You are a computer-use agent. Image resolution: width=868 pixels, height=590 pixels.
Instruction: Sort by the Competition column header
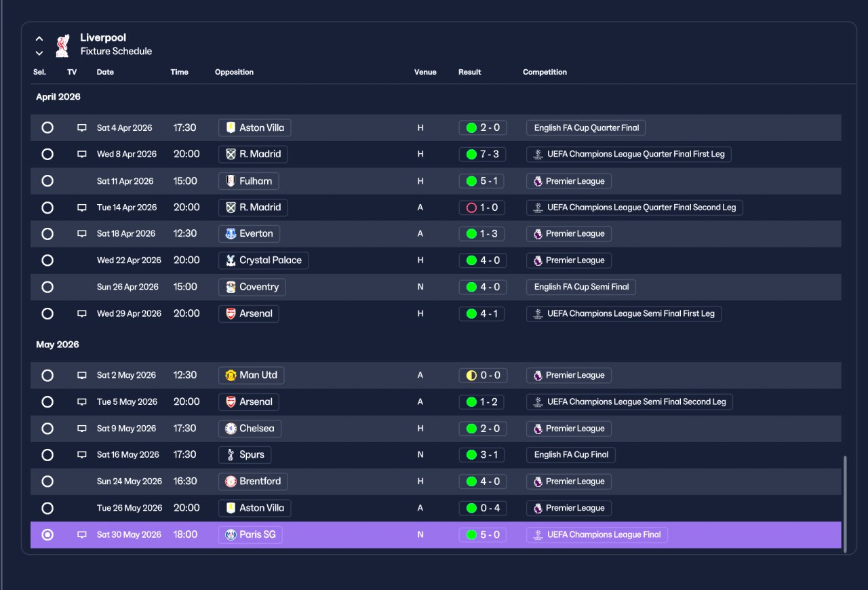[545, 72]
